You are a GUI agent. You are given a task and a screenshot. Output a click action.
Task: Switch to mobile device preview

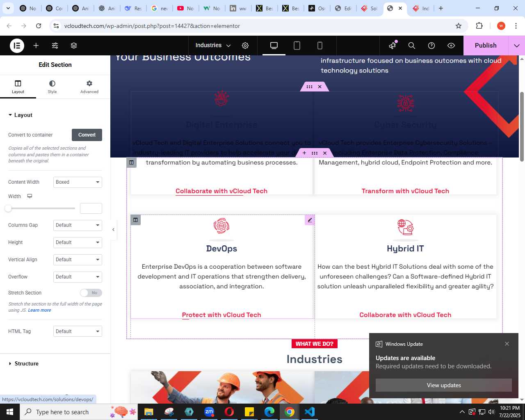[320, 46]
